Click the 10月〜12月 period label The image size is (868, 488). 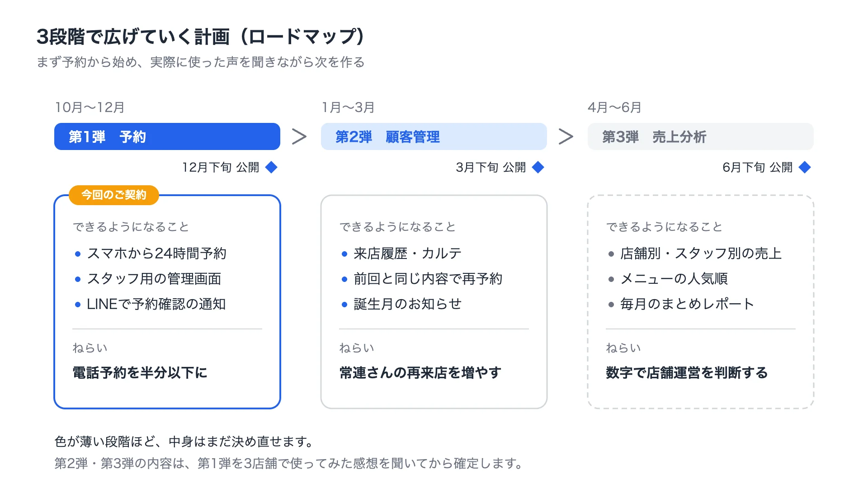(90, 108)
